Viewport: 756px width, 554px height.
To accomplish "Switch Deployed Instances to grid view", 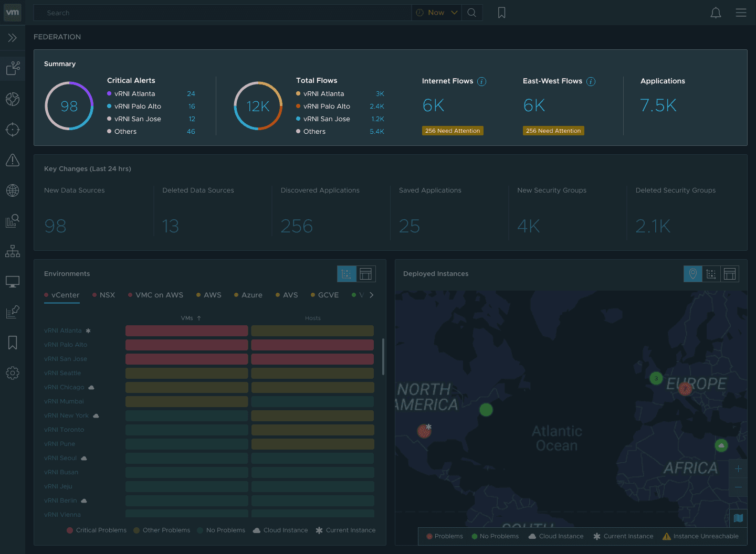I will coord(711,274).
